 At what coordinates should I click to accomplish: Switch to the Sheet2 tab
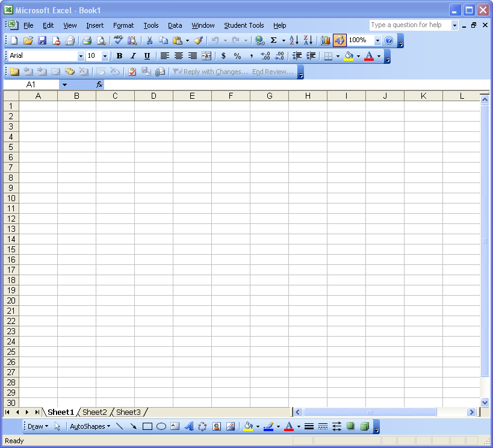tap(95, 412)
